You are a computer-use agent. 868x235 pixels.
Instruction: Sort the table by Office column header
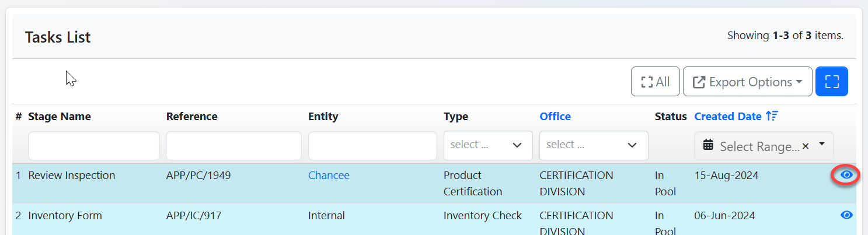tap(555, 117)
